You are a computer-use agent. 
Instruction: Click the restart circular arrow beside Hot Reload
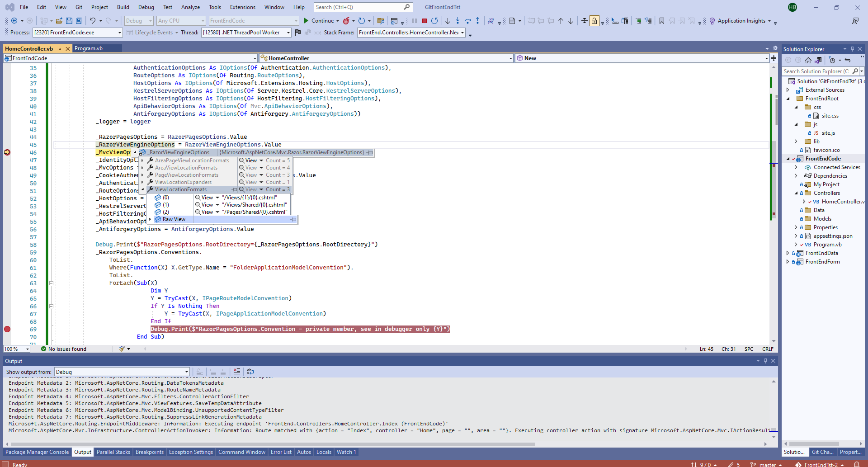[361, 21]
